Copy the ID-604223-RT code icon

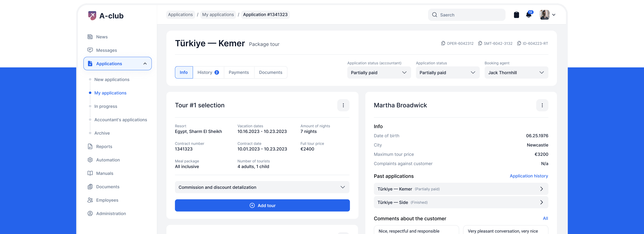519,43
